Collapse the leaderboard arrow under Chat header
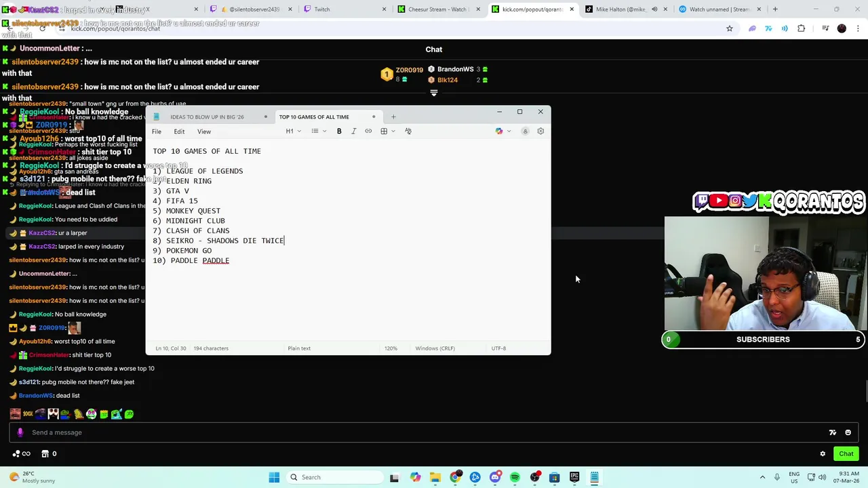 click(x=434, y=93)
